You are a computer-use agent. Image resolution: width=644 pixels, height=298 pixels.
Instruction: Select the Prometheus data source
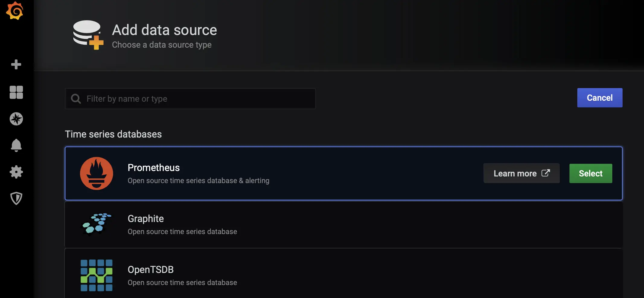(591, 173)
